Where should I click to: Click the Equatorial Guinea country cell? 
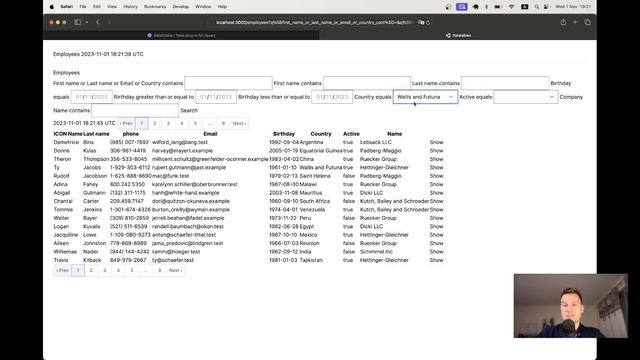pos(321,151)
